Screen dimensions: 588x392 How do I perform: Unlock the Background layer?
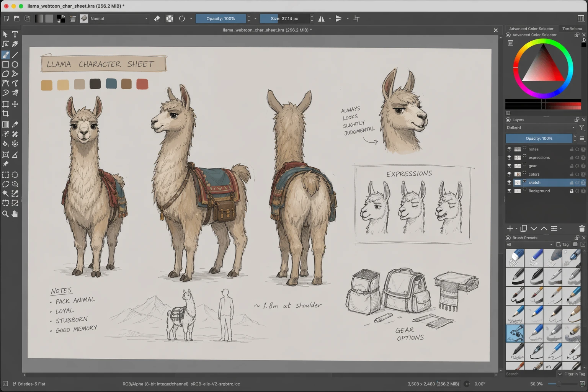571,191
